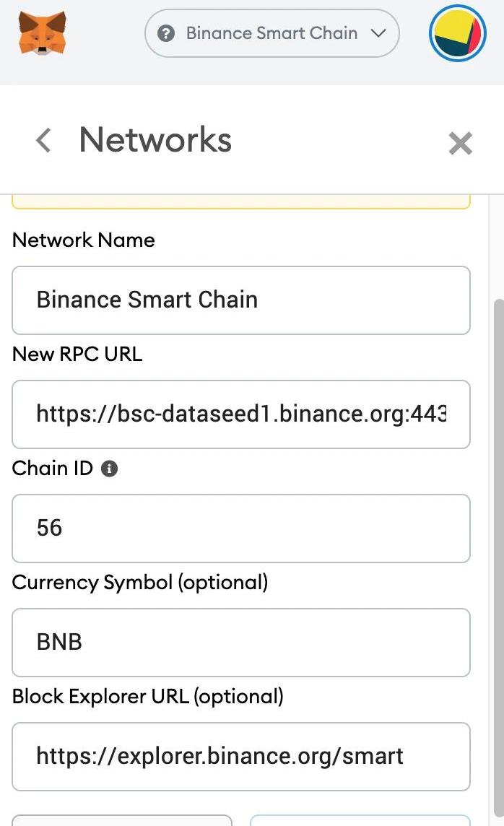This screenshot has height=826, width=504.
Task: Click the Networks page heading
Action: [x=155, y=139]
